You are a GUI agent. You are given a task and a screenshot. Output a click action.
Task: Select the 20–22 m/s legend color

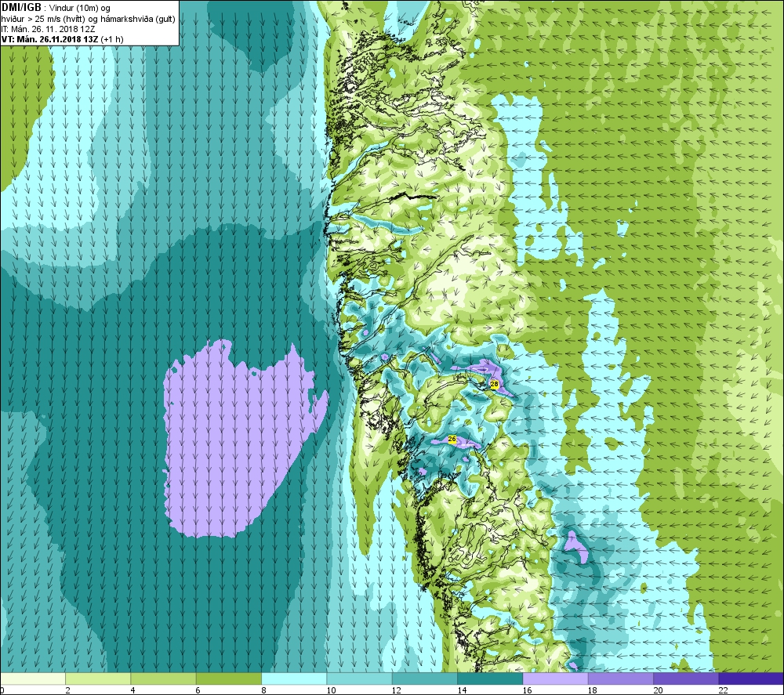pyautogui.click(x=685, y=679)
